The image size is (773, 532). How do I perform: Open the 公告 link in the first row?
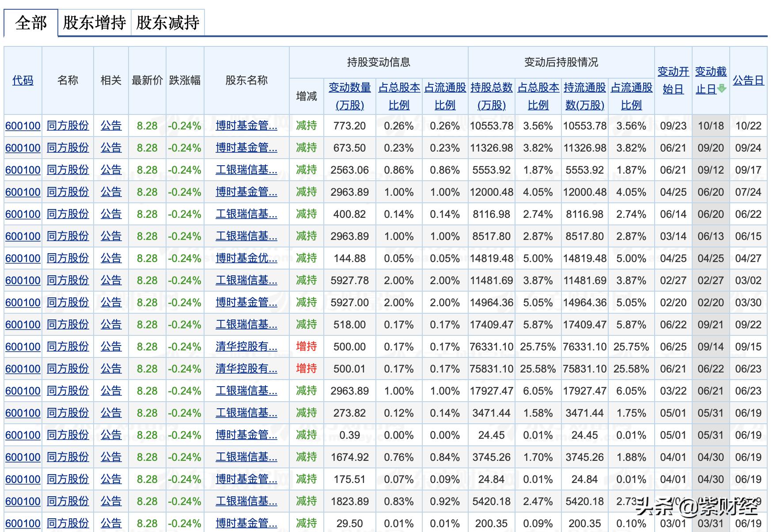(111, 125)
